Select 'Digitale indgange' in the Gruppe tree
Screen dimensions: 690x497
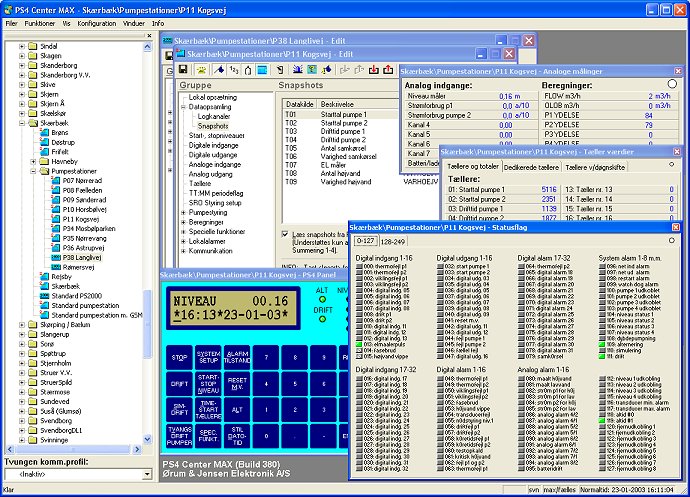point(213,145)
